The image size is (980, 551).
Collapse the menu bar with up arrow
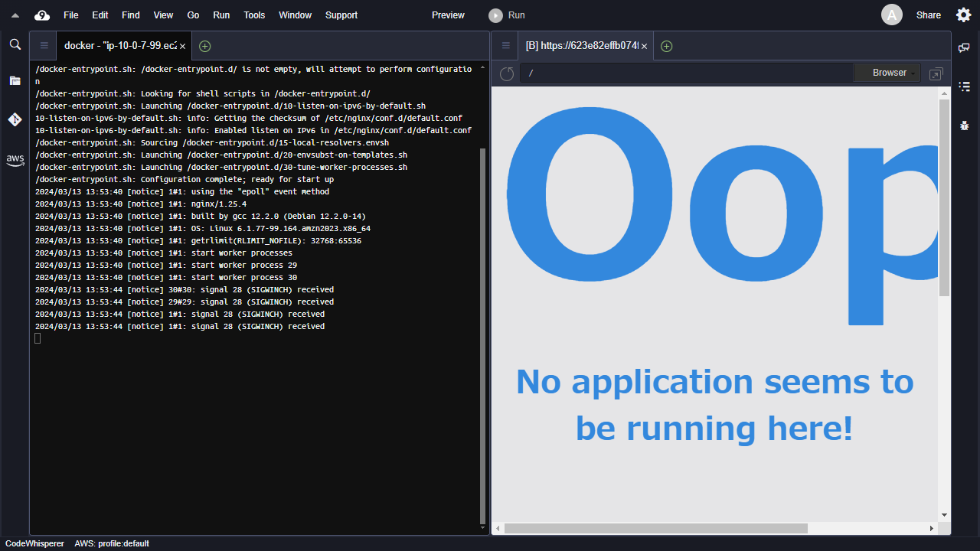click(15, 15)
